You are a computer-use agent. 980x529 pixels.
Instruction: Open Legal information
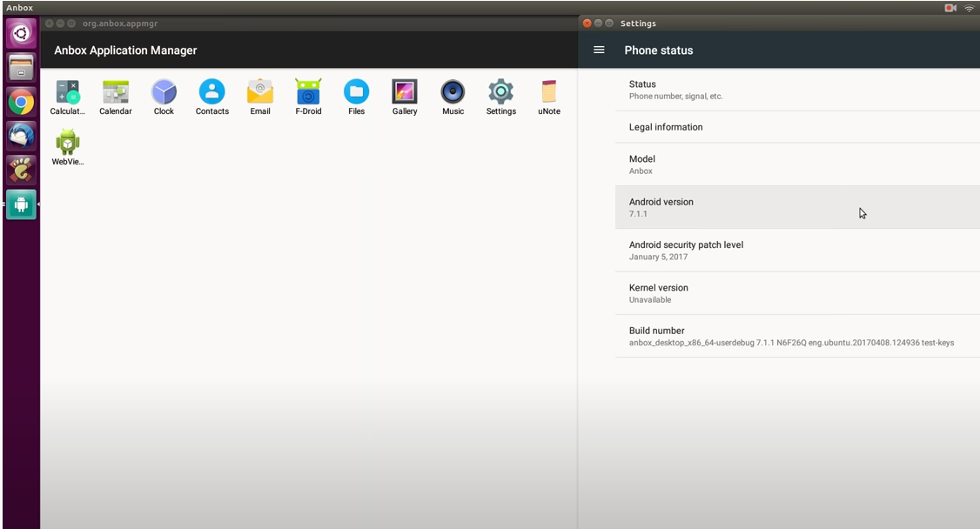(x=796, y=127)
